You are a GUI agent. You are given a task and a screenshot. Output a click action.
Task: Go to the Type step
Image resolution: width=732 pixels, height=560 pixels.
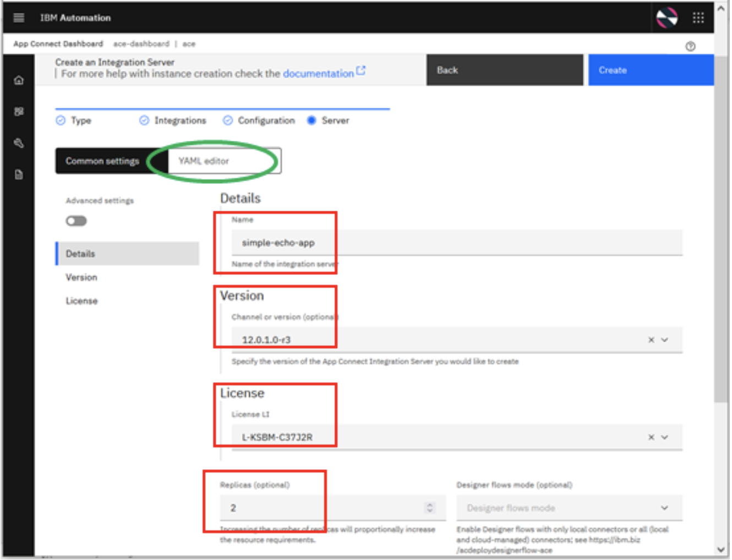point(74,120)
